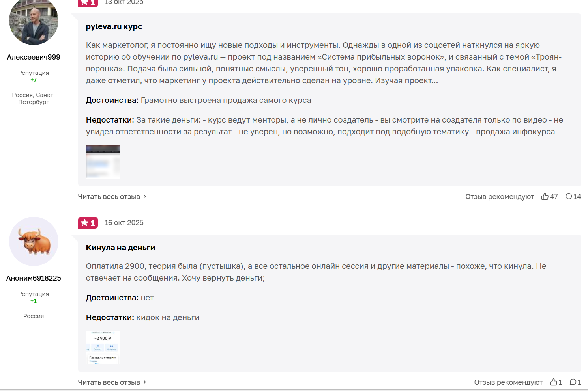Open comments on "Кинула на деньги" review
Image resolution: width=588 pixels, height=391 pixels.
573,382
